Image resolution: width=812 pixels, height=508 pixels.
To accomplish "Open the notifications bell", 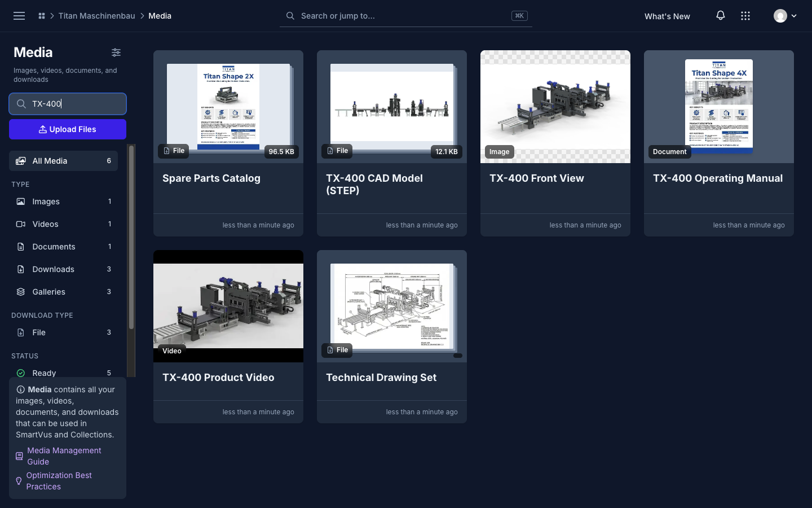I will [x=721, y=16].
